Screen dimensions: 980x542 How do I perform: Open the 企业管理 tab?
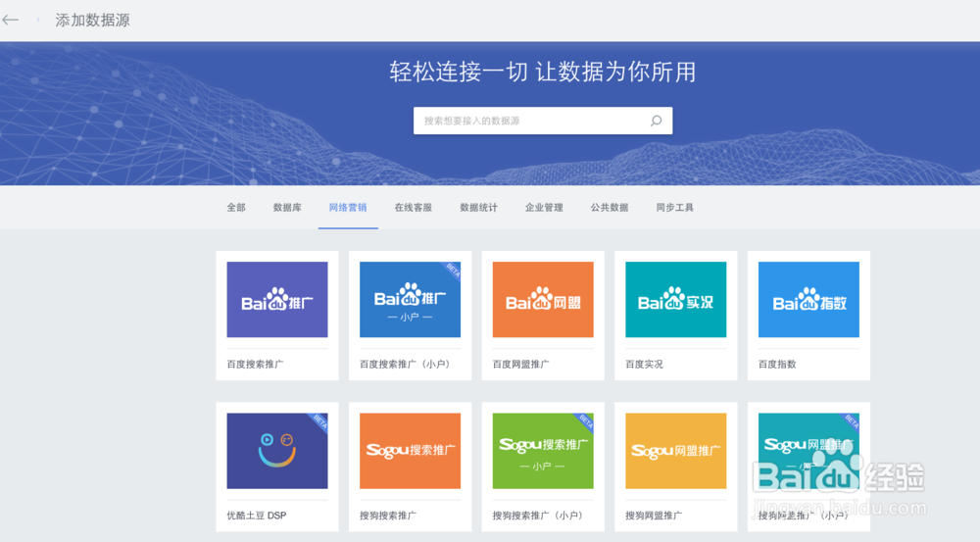[x=544, y=208]
